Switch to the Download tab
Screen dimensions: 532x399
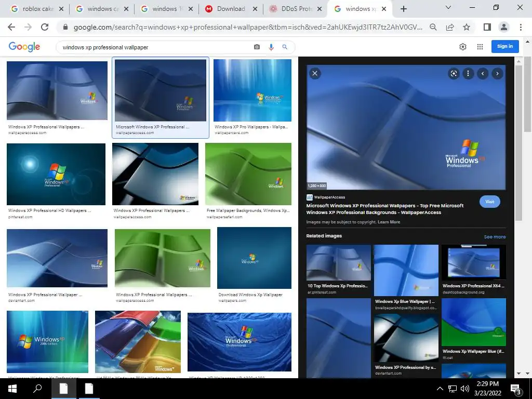point(231,9)
